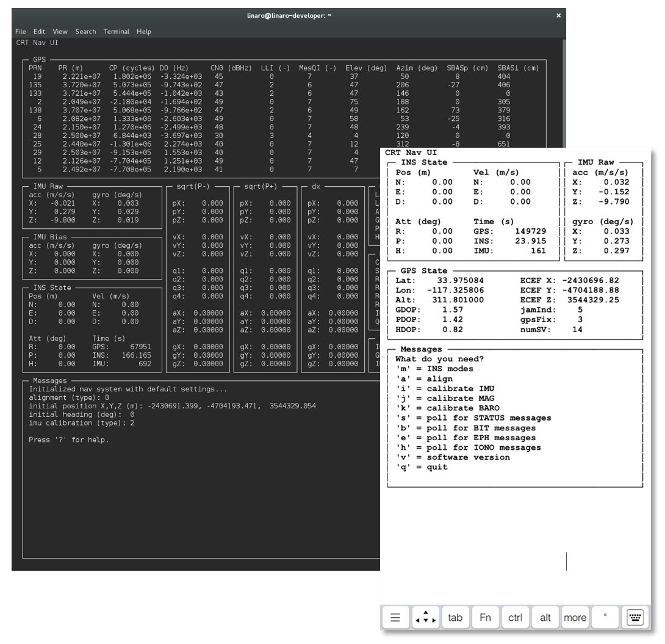Select the 'v' = software version line
The image size is (665, 644).
(453, 457)
